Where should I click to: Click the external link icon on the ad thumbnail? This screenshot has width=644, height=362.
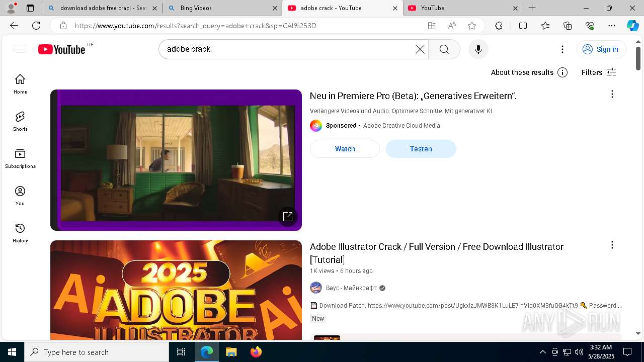click(x=288, y=216)
